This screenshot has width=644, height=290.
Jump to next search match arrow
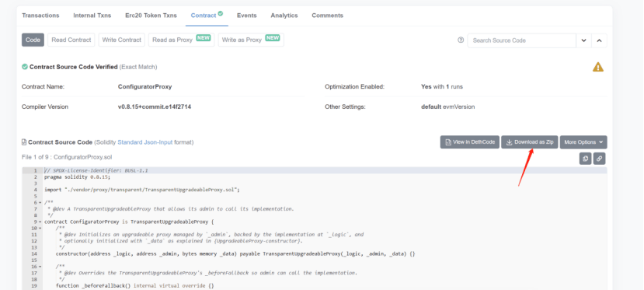click(583, 40)
